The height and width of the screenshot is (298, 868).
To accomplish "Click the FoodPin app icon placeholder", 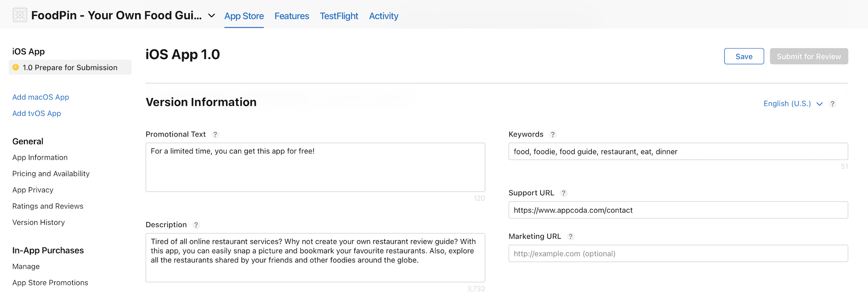I will tap(20, 15).
